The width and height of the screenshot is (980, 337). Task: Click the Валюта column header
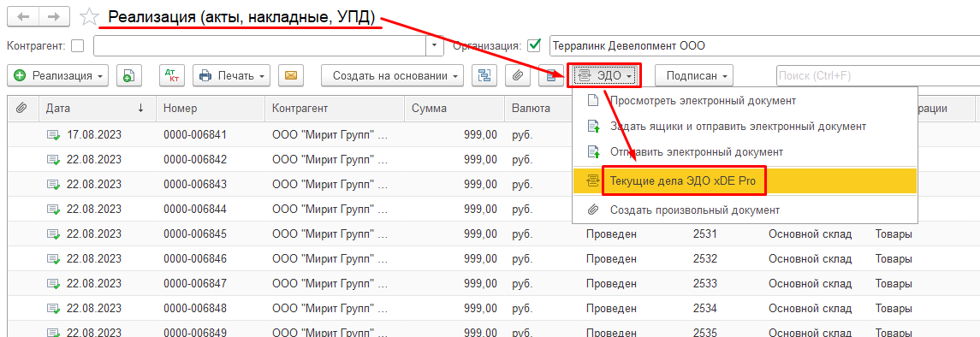(x=538, y=109)
